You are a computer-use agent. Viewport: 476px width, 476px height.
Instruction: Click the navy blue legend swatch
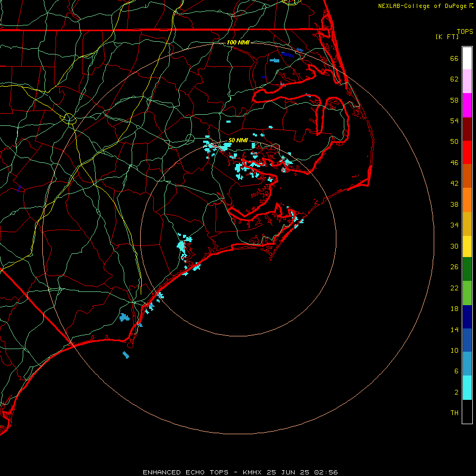[x=467, y=317]
